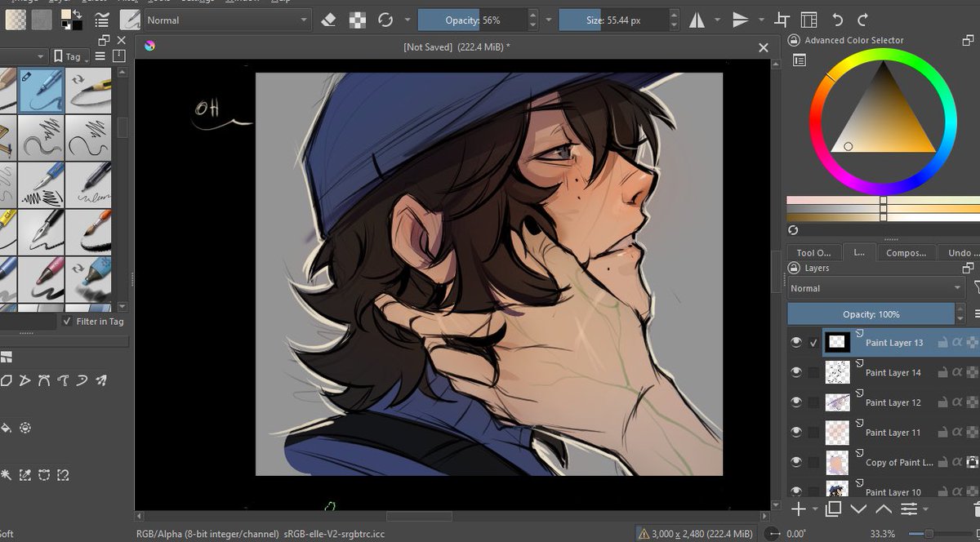Image resolution: width=980 pixels, height=542 pixels.
Task: Open layer properties button
Action: point(909,509)
